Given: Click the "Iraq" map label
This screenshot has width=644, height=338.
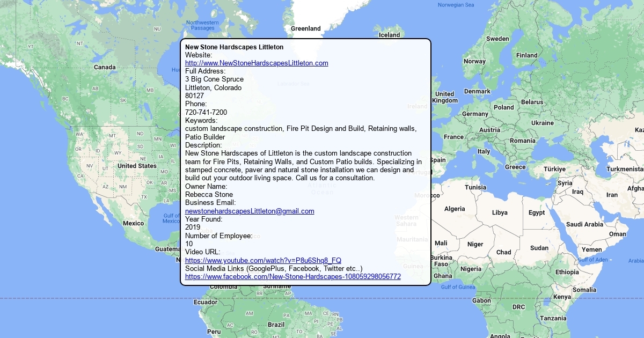Looking at the screenshot, I should click(x=577, y=192).
